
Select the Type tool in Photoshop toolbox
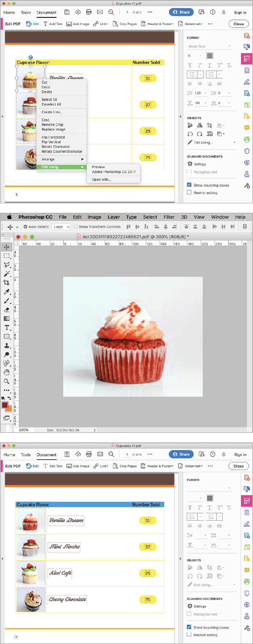[7, 328]
